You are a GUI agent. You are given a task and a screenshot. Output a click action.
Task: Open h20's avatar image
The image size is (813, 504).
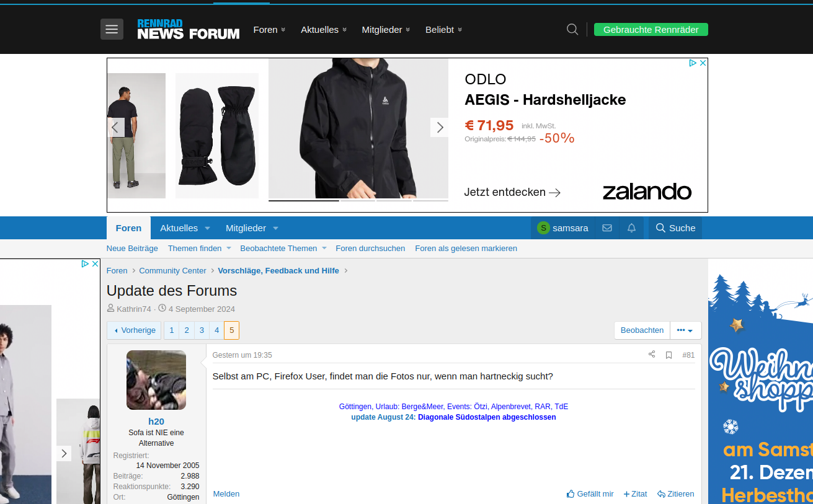click(x=156, y=380)
